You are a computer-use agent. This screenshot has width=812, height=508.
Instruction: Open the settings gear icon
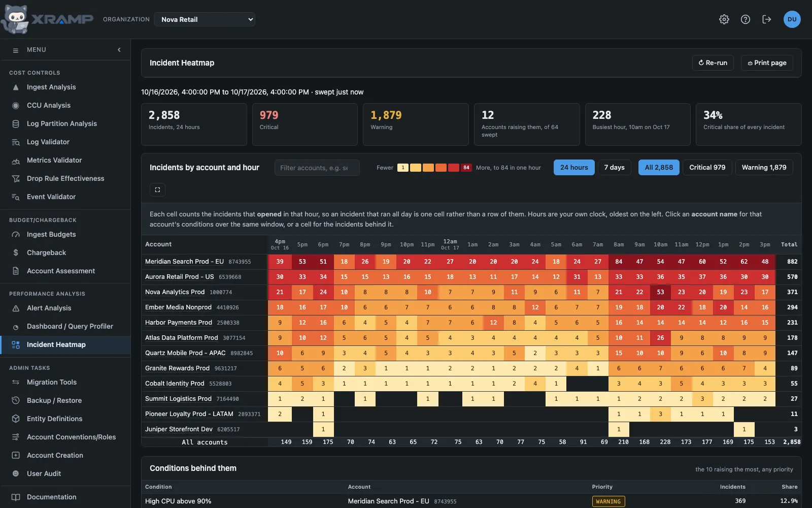[724, 19]
